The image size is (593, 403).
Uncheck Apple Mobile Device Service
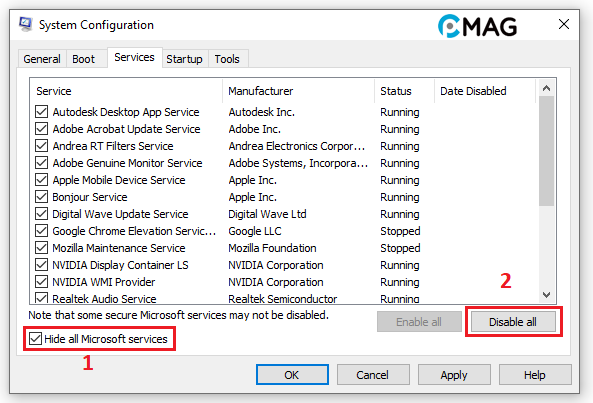coord(41,180)
